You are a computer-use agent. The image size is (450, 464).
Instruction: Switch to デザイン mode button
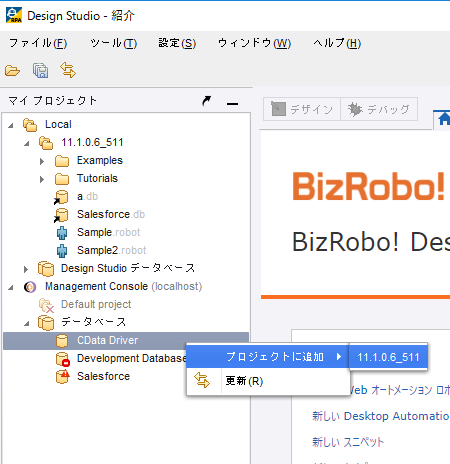coord(302,109)
